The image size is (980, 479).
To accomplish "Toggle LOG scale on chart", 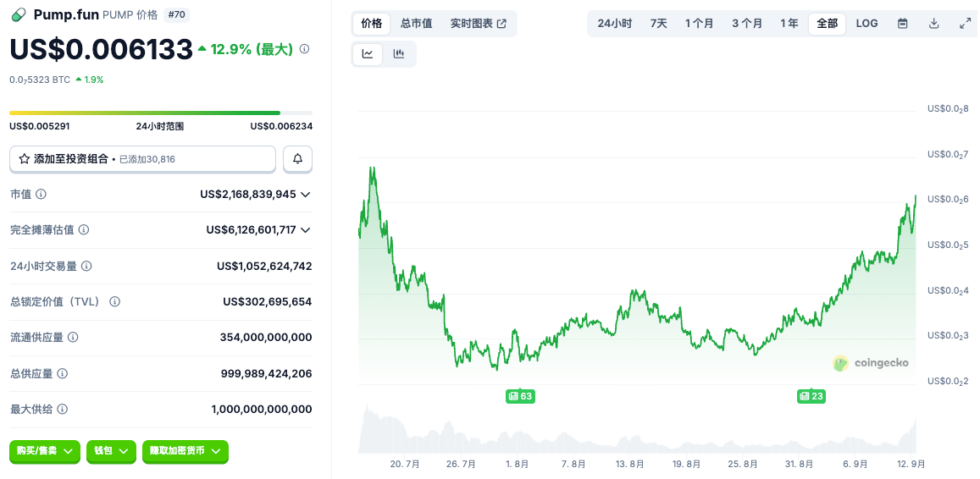I will [x=866, y=24].
